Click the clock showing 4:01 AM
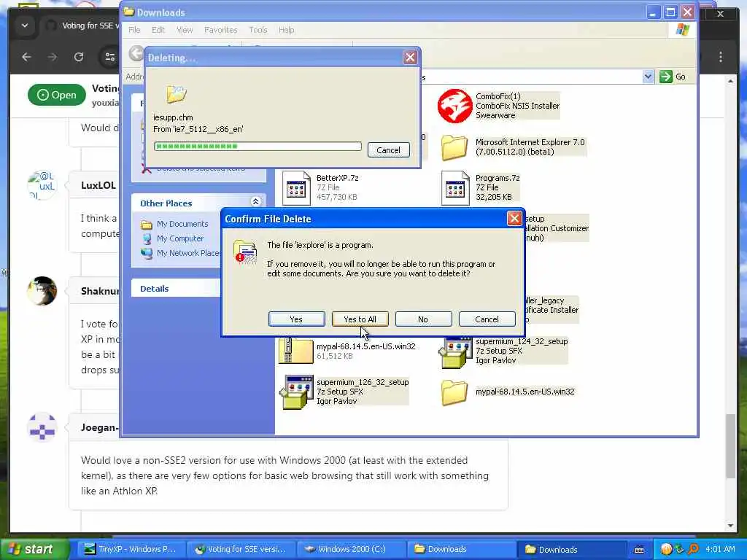Viewport: 747px width, 560px height. [x=720, y=549]
